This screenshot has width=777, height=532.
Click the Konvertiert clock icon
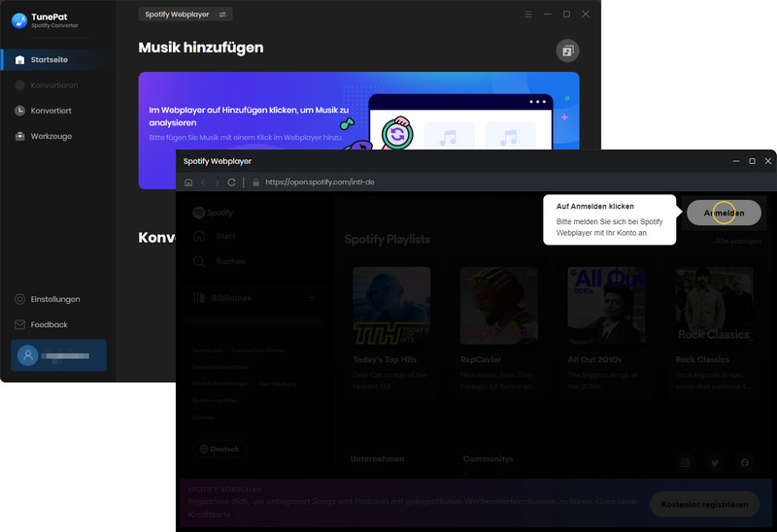pos(19,111)
